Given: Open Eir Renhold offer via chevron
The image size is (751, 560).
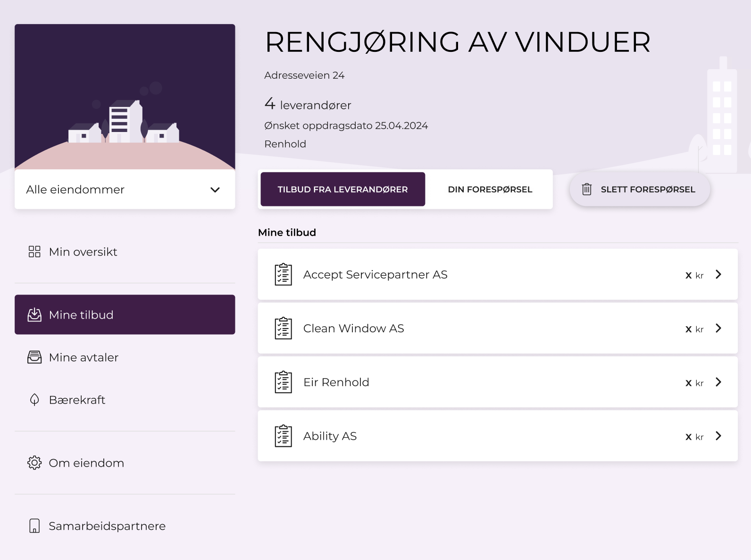Looking at the screenshot, I should coord(718,382).
